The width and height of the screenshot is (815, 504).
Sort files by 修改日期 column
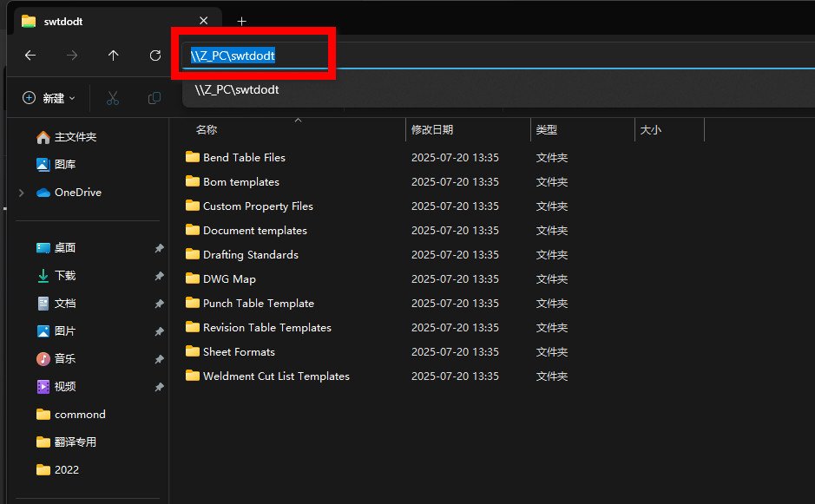click(x=432, y=130)
